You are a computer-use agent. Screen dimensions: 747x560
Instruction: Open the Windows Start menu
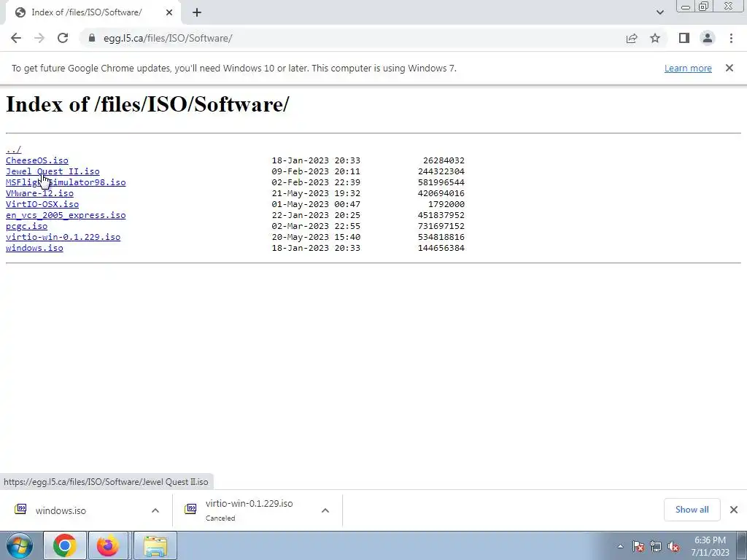click(20, 545)
